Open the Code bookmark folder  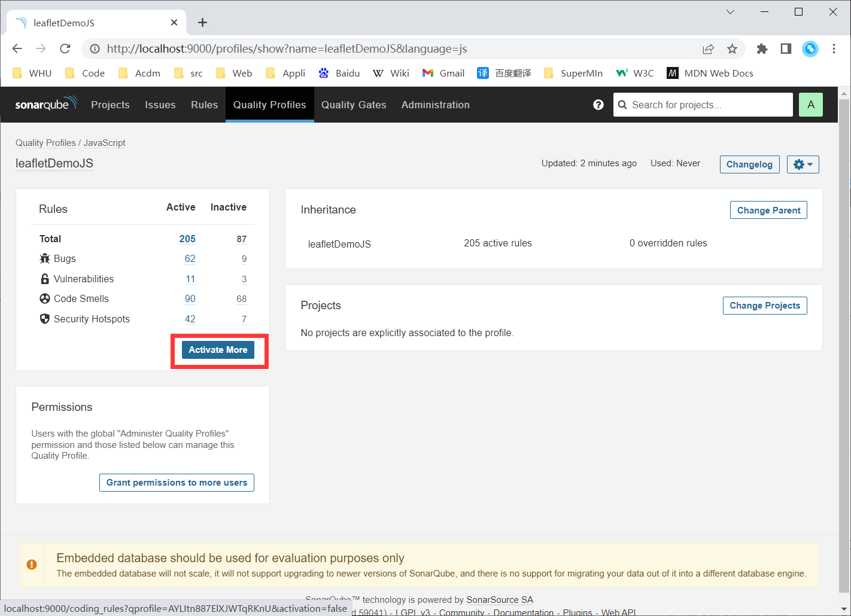click(85, 73)
